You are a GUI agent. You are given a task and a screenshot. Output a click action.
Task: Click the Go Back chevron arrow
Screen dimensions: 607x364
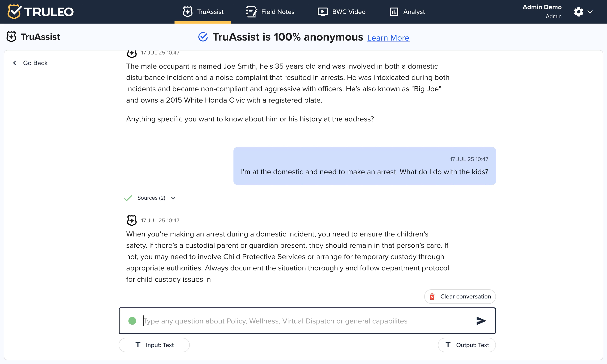tap(15, 63)
